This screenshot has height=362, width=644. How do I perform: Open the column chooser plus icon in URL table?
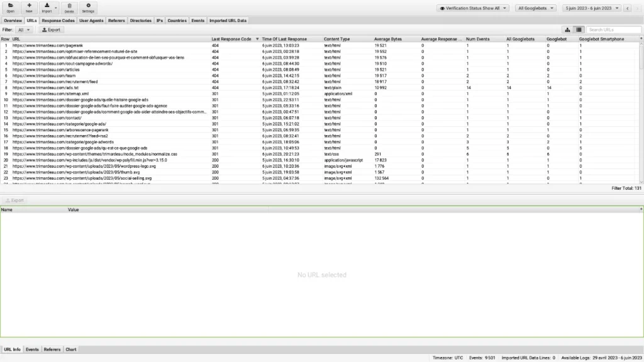pos(641,38)
